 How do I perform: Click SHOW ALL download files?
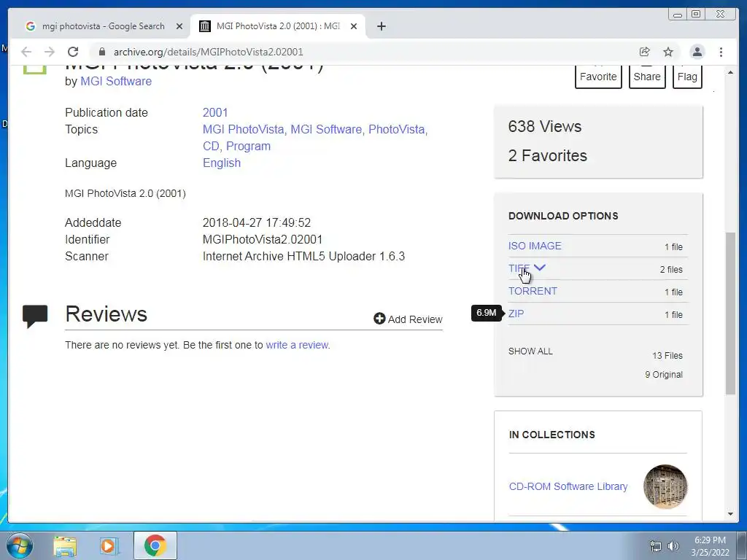pos(530,351)
